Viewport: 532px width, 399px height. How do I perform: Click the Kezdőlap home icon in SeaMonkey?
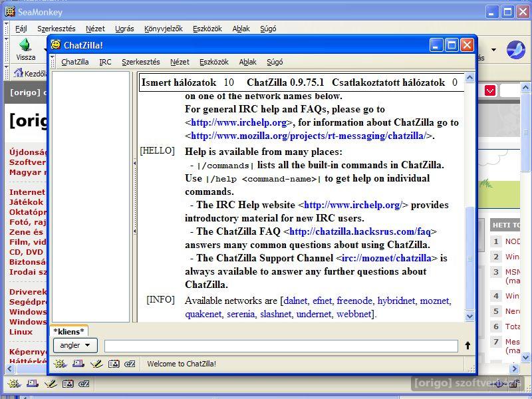click(x=19, y=72)
